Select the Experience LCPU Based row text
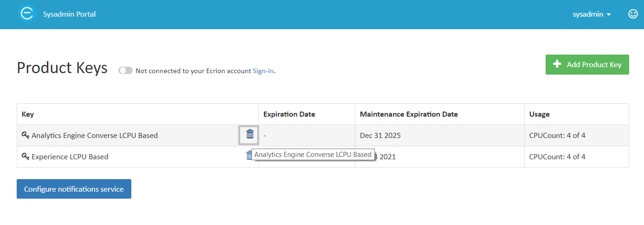Viewport: 644px width, 225px height. pyautogui.click(x=70, y=157)
